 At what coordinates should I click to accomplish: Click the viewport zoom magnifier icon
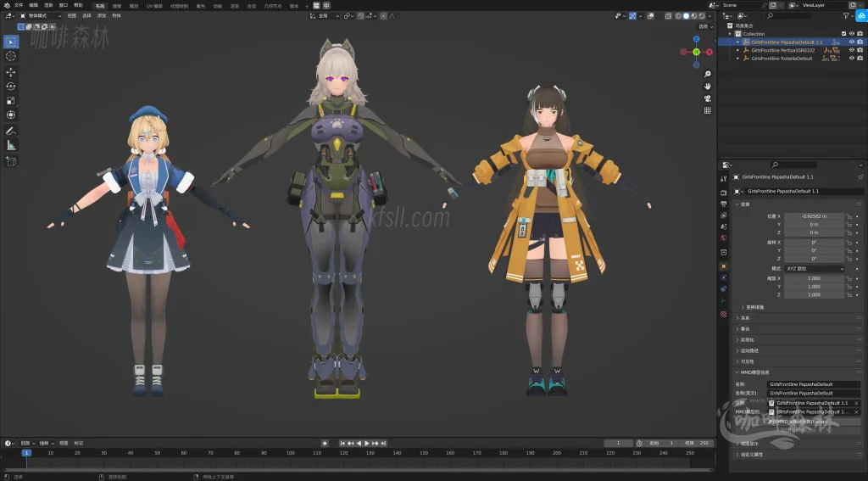(708, 74)
